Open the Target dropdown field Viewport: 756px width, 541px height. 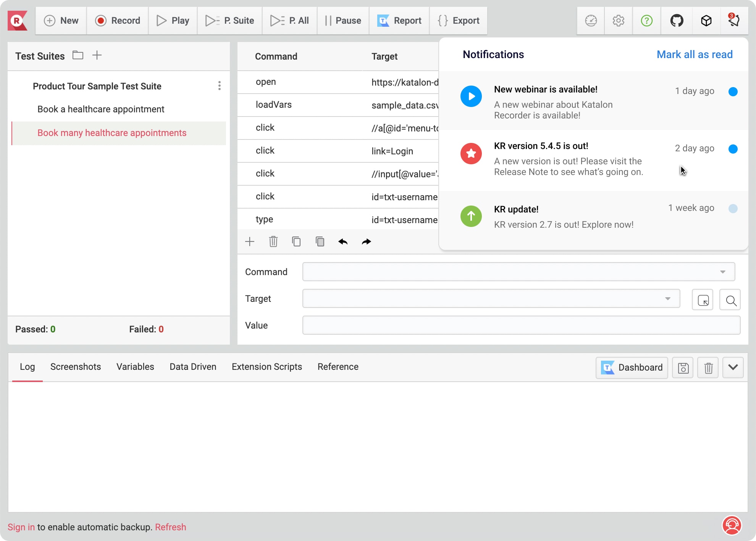point(491,298)
